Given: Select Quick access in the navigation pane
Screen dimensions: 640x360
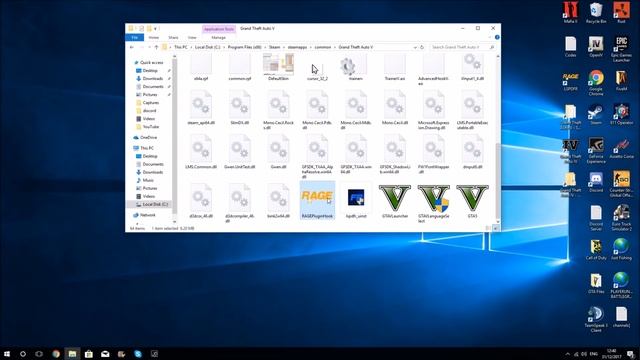Looking at the screenshot, I should pos(151,62).
